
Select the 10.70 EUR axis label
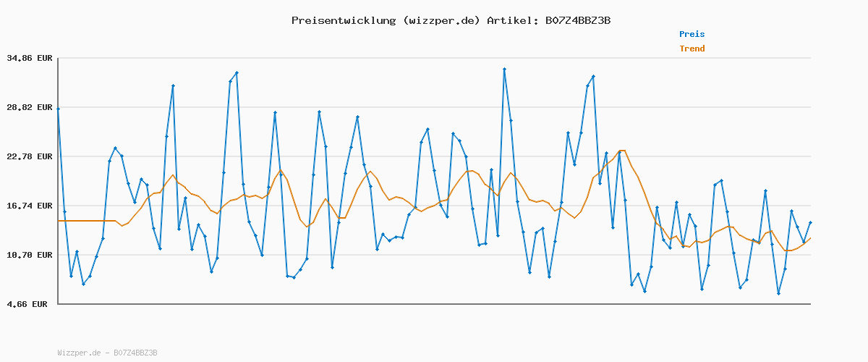click(30, 255)
